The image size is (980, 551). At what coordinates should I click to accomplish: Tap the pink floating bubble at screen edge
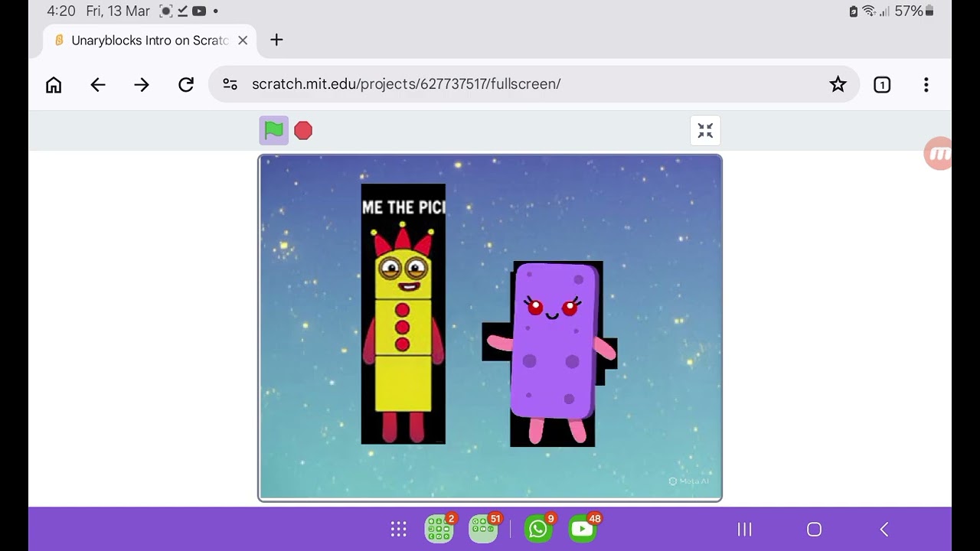pos(938,154)
